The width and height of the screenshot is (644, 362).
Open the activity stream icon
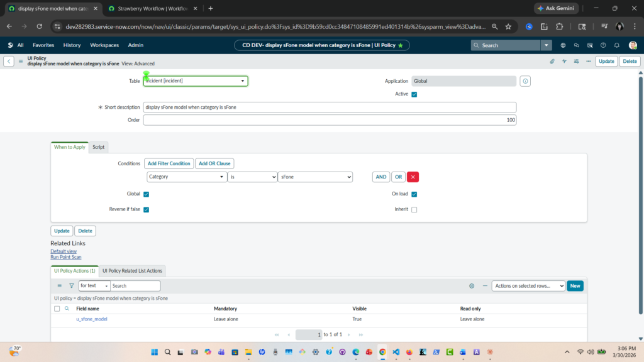pos(564,61)
